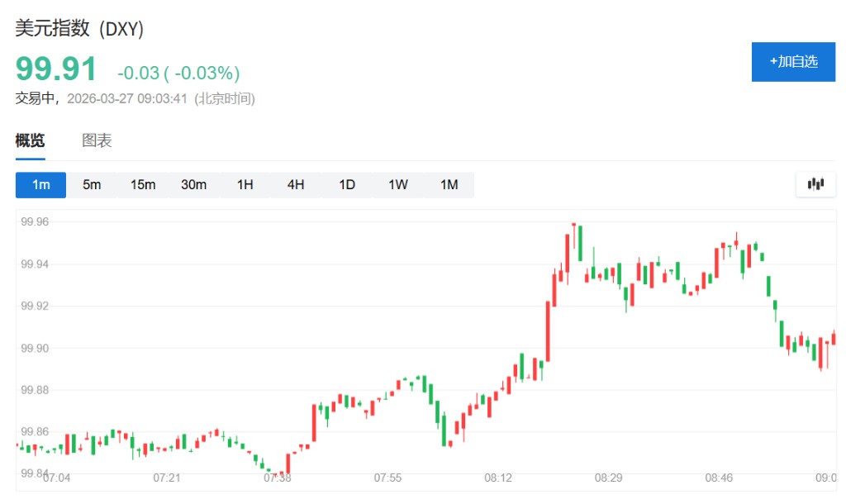
Task: Pick the 1M monthly interval
Action: [x=449, y=184]
